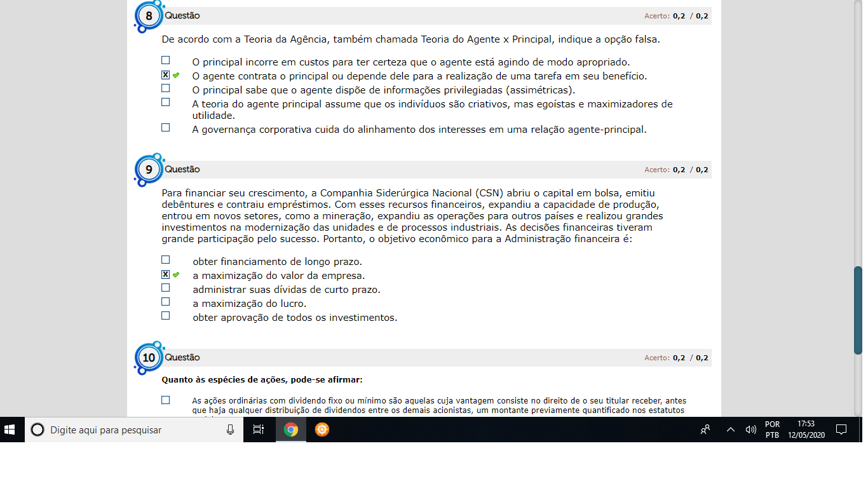Click the Questão 9 number badge
Viewport: 868px width, 488px height.
click(149, 170)
